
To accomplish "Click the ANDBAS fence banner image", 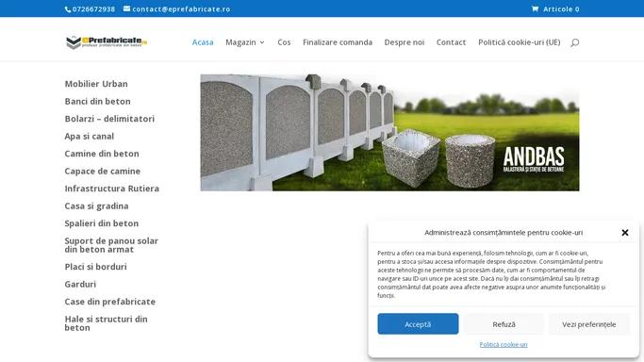I will coord(389,133).
